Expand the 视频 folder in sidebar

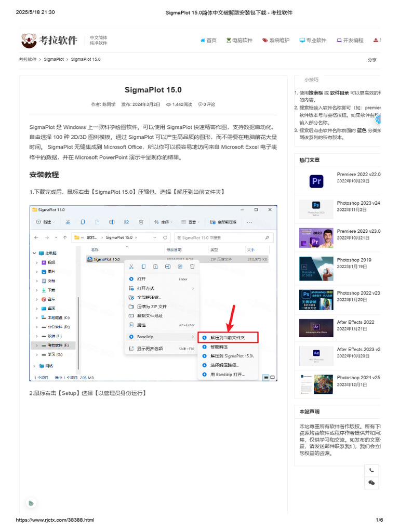(37, 262)
